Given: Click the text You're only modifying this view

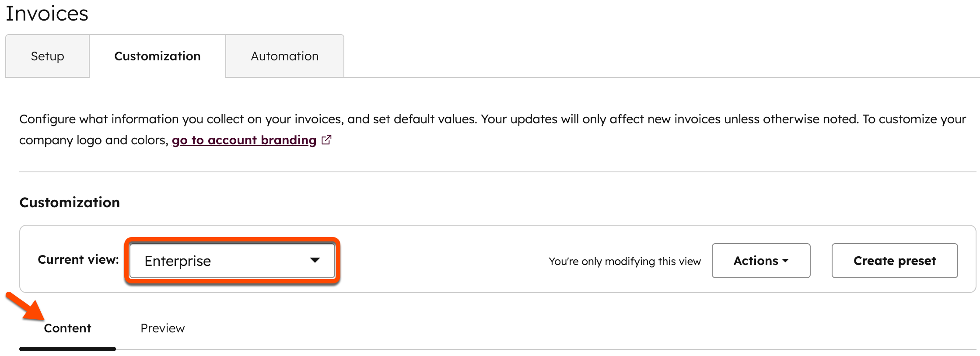Looking at the screenshot, I should (624, 261).
